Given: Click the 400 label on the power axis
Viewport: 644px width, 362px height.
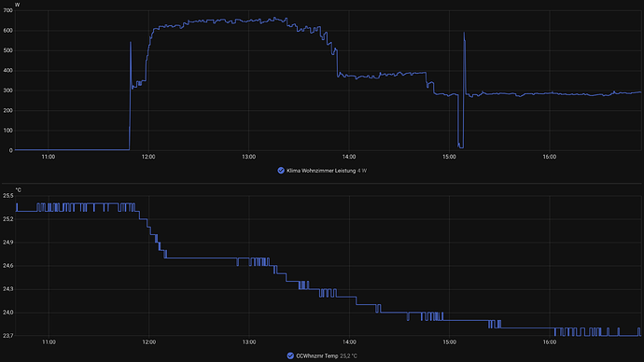Looking at the screenshot, I should (7, 71).
